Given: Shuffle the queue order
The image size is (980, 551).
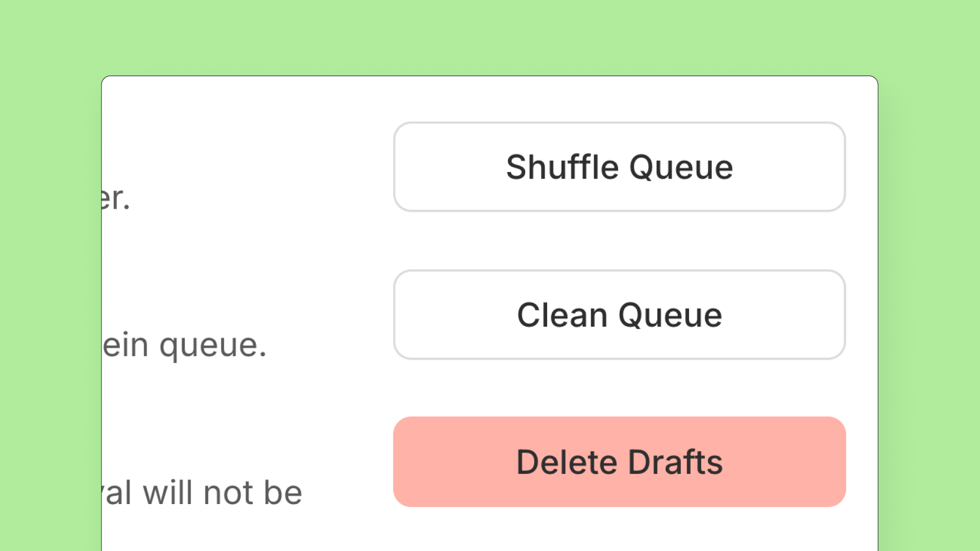Looking at the screenshot, I should tap(619, 167).
